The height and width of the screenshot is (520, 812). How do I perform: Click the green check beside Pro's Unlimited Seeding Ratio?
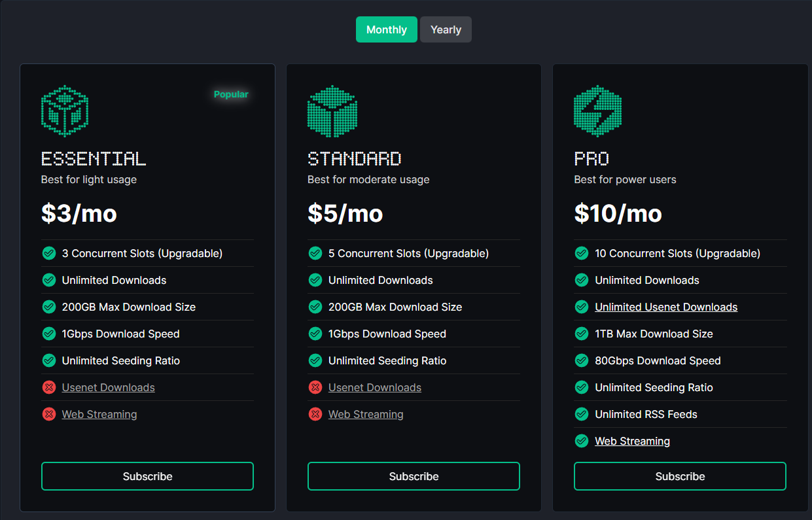tap(582, 387)
